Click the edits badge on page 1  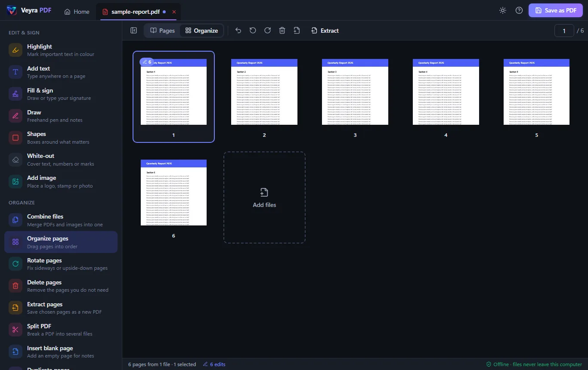[147, 62]
